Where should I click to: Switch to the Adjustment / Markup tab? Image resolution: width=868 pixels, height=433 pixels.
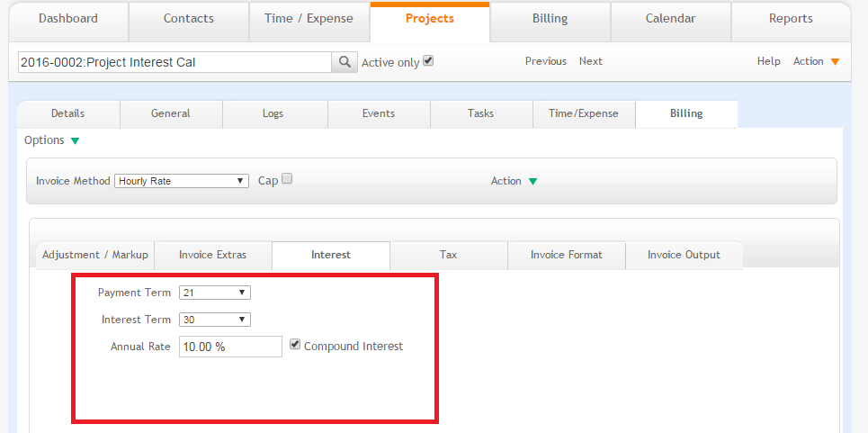pos(94,255)
